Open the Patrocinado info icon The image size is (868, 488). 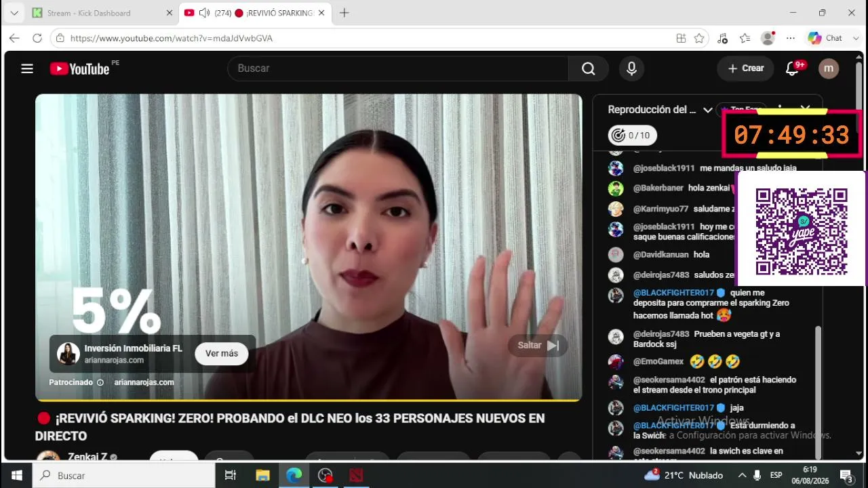click(x=100, y=382)
